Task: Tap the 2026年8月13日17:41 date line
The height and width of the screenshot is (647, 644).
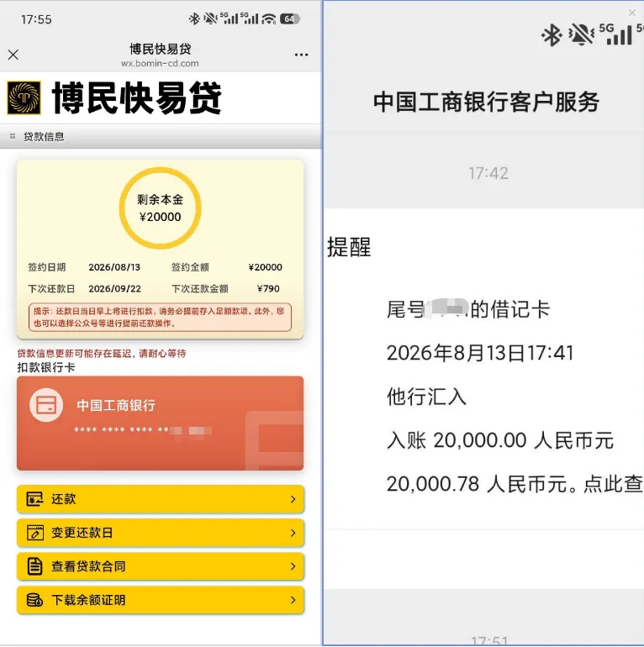Action: click(x=480, y=353)
